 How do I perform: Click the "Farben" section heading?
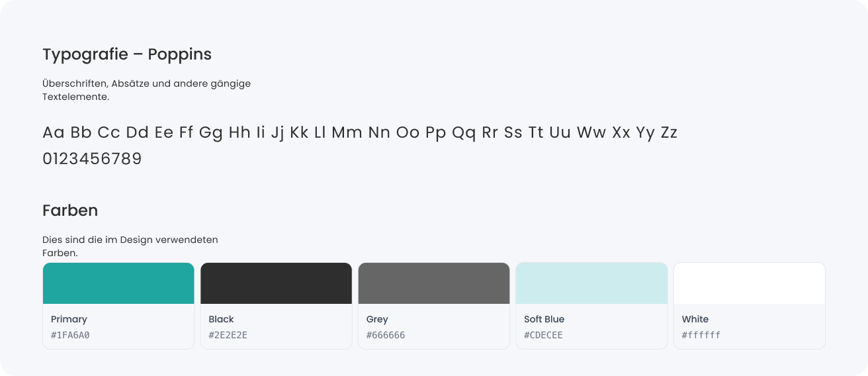click(x=70, y=211)
